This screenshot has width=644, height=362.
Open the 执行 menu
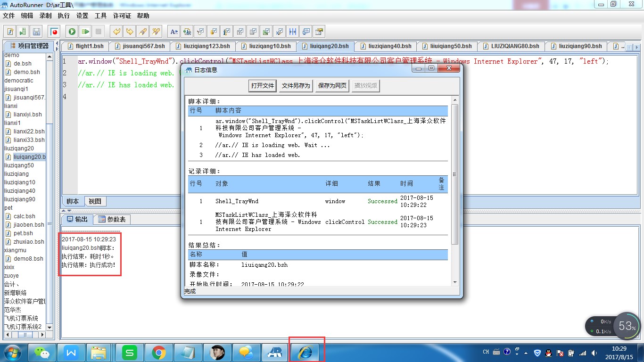click(64, 16)
